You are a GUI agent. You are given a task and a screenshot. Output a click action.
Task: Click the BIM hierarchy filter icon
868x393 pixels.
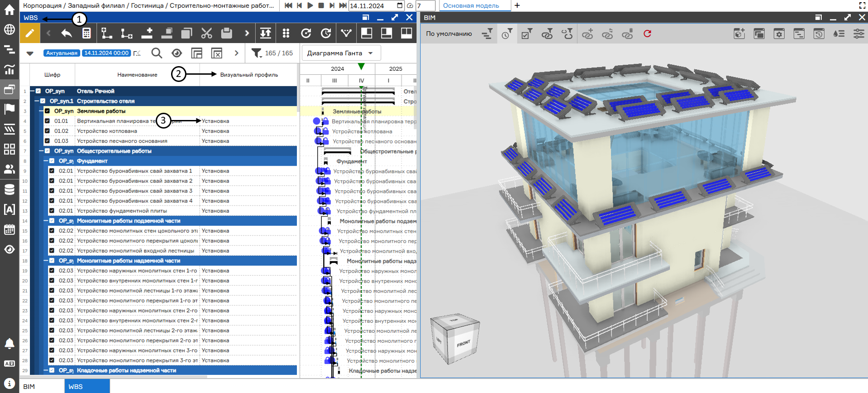pos(487,34)
